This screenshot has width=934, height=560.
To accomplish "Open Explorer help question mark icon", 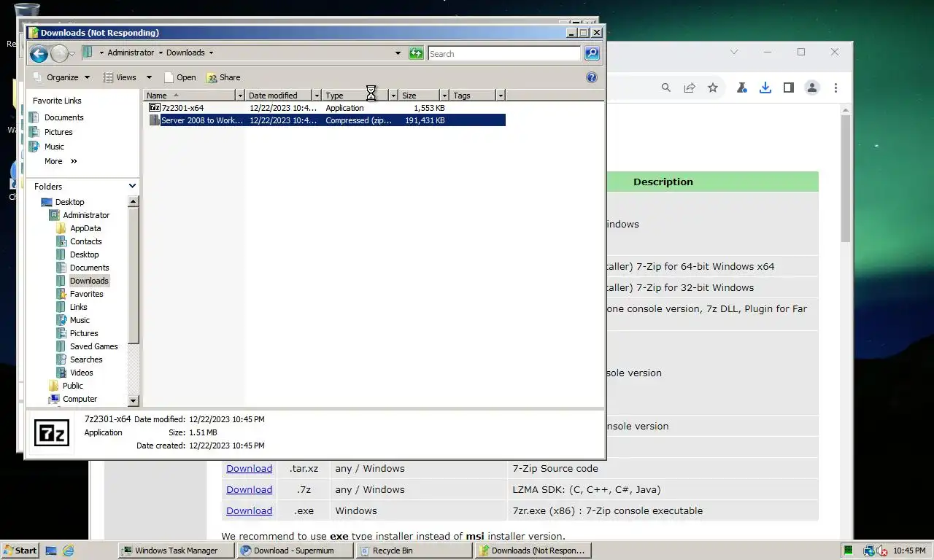I will coord(592,77).
